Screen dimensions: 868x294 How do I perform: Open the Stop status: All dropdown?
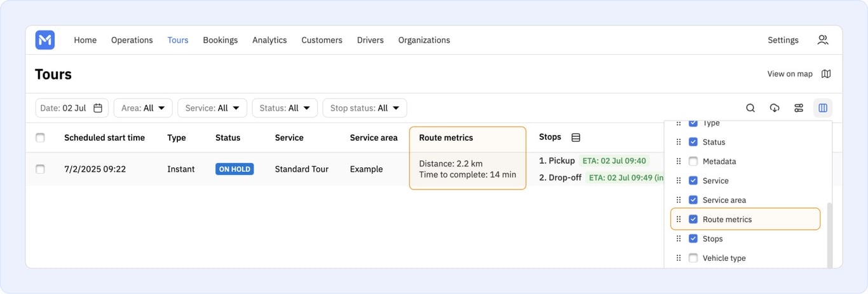pyautogui.click(x=365, y=108)
